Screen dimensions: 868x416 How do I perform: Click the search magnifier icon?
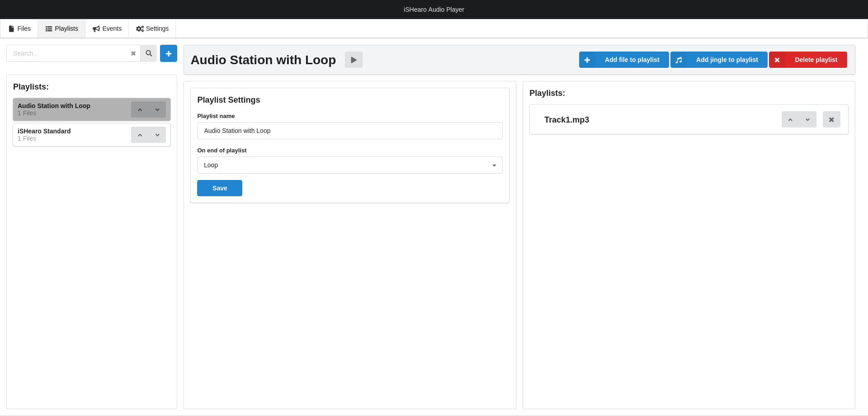[149, 53]
